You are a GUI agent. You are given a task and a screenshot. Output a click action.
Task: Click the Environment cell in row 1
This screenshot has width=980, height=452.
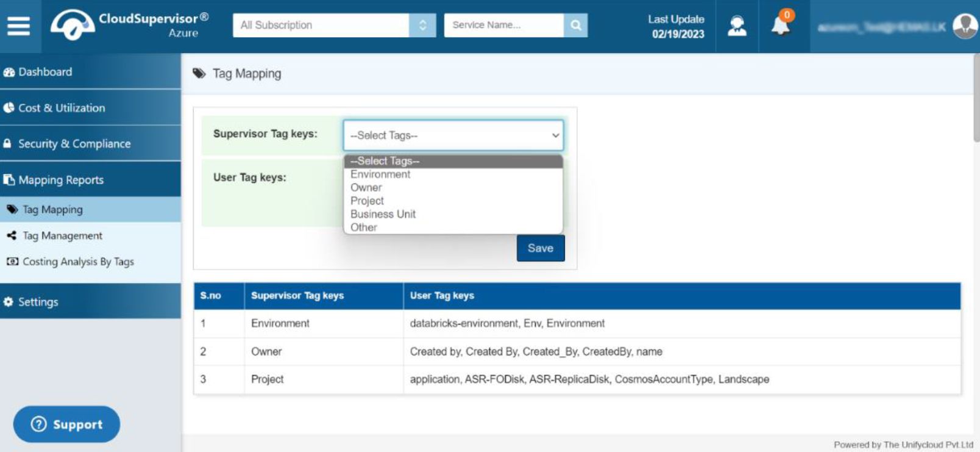tap(324, 324)
